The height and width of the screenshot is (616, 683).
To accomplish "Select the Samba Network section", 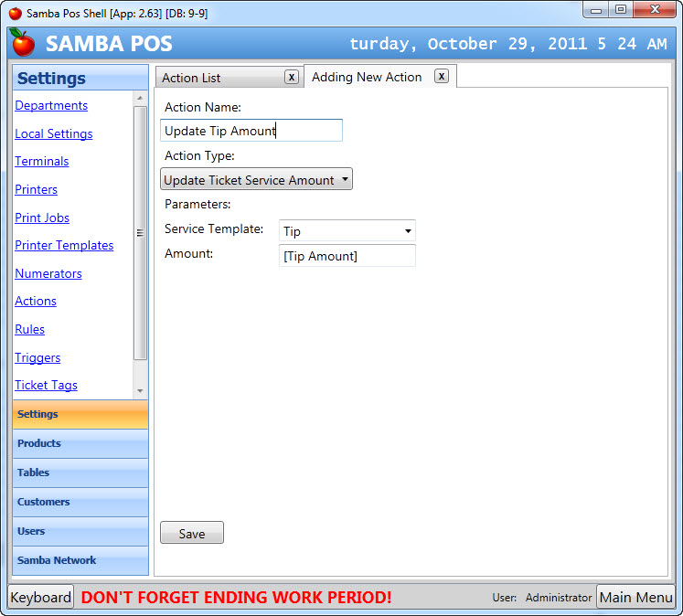I will [80, 561].
